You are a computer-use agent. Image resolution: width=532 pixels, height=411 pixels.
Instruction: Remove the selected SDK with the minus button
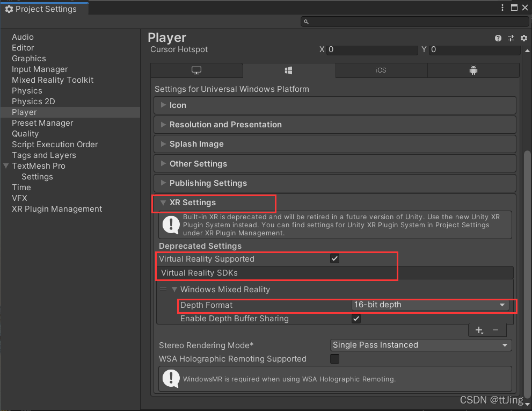495,330
